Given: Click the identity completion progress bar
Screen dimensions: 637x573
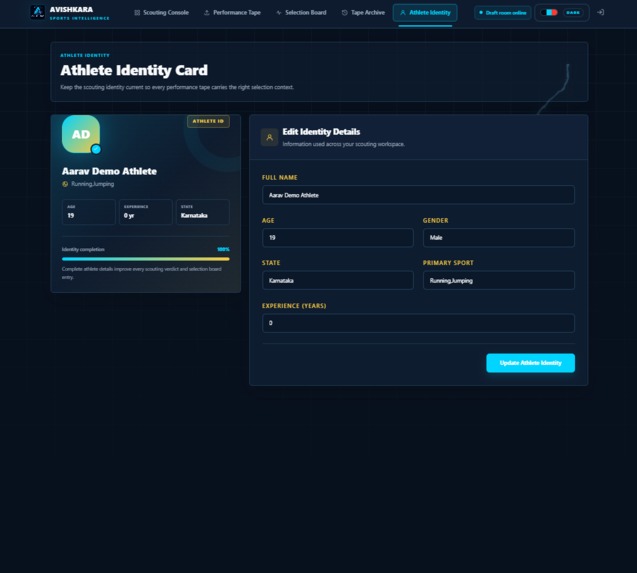Looking at the screenshot, I should pyautogui.click(x=145, y=259).
